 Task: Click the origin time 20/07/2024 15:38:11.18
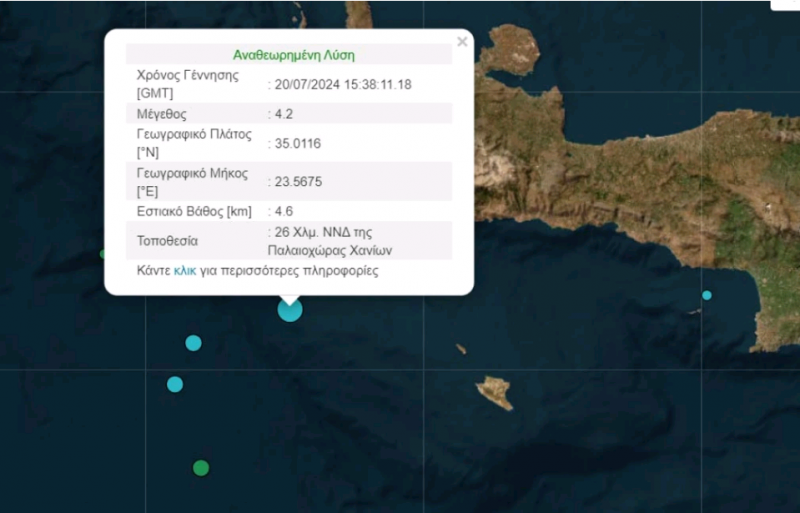[x=342, y=85]
